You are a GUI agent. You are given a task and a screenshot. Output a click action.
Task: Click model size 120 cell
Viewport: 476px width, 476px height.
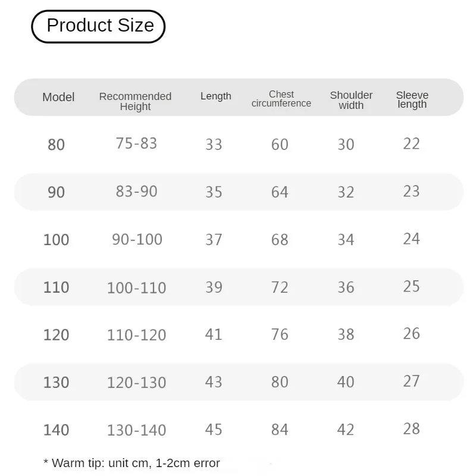coord(56,335)
